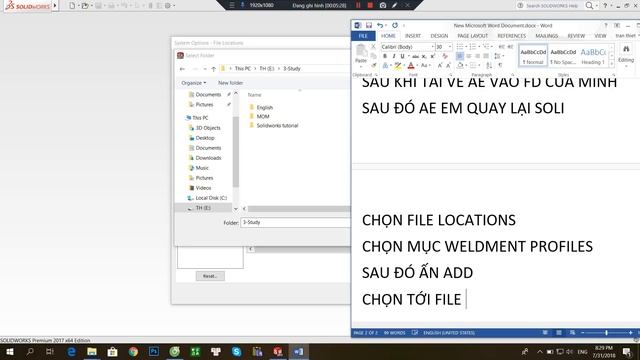Switch to REFERENCES tab in Word
The width and height of the screenshot is (640, 360).
click(x=511, y=36)
